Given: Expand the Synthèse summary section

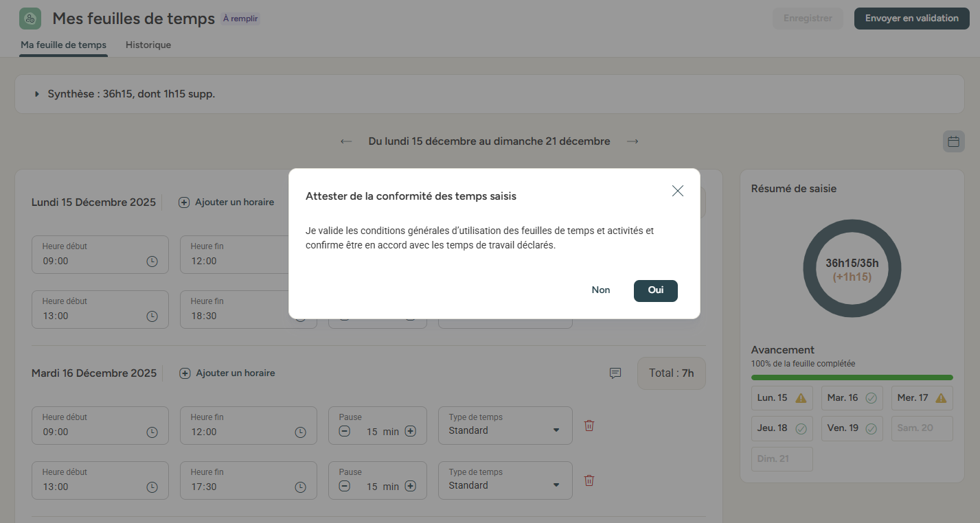Looking at the screenshot, I should point(37,94).
